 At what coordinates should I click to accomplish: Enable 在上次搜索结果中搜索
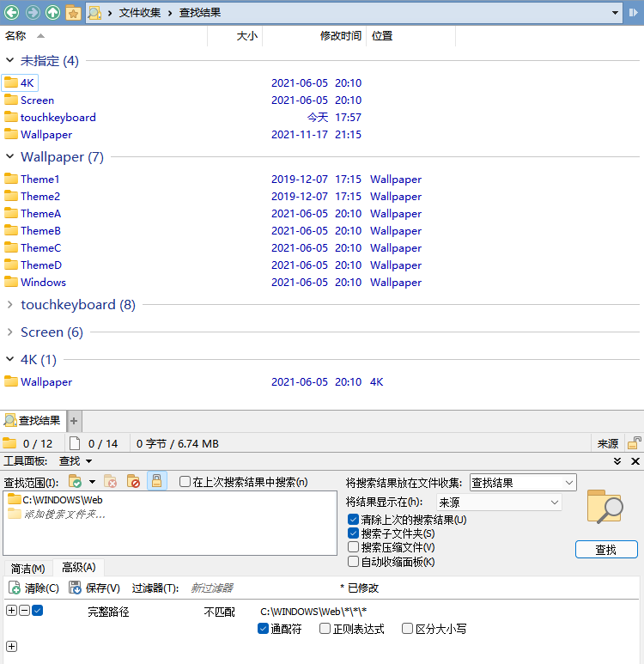tap(185, 482)
